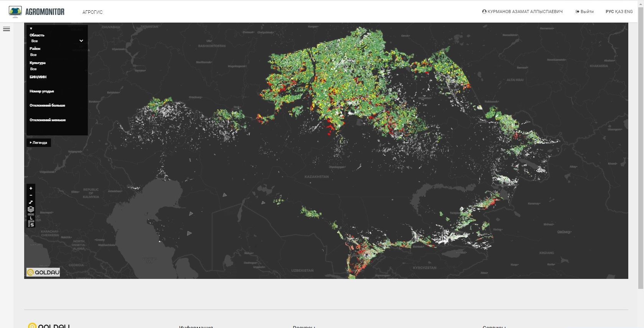Screen dimensions: 644x328
Task: Click the БИН/ИИН input field
Action: click(57, 83)
